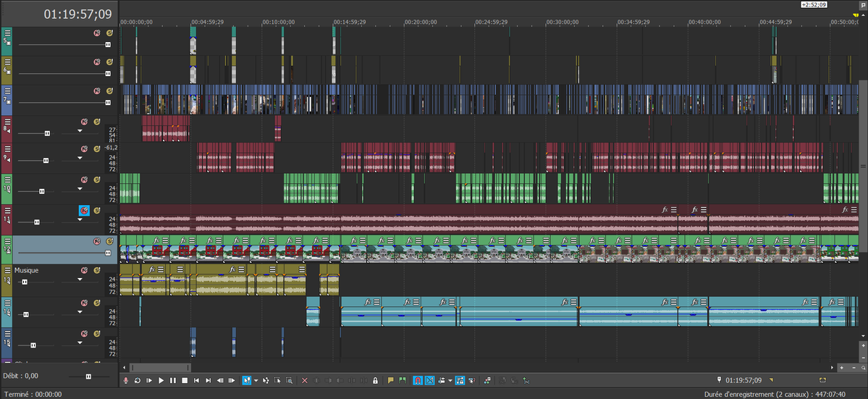Open track 8 hamburger menu
Screen dimensions: 868x399
[x=8, y=121]
